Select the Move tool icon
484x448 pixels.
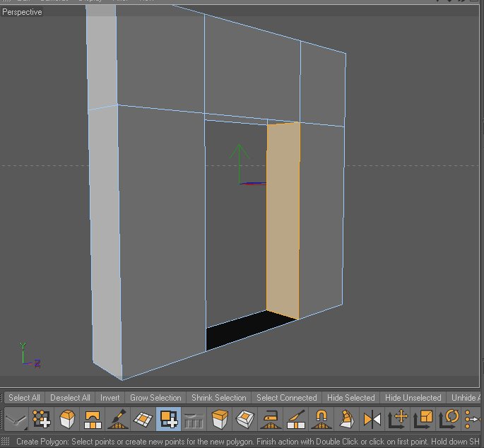pos(398,419)
